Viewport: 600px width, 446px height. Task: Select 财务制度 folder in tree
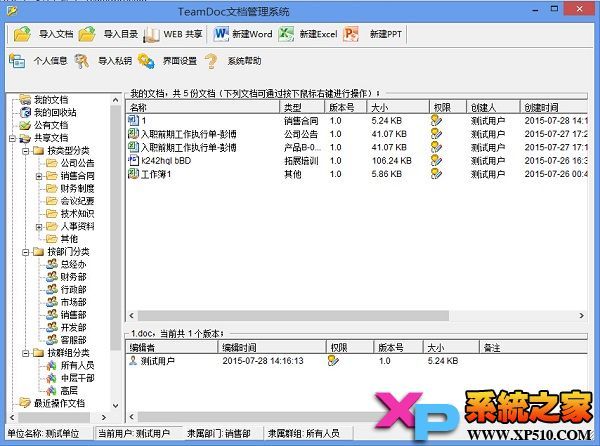77,189
